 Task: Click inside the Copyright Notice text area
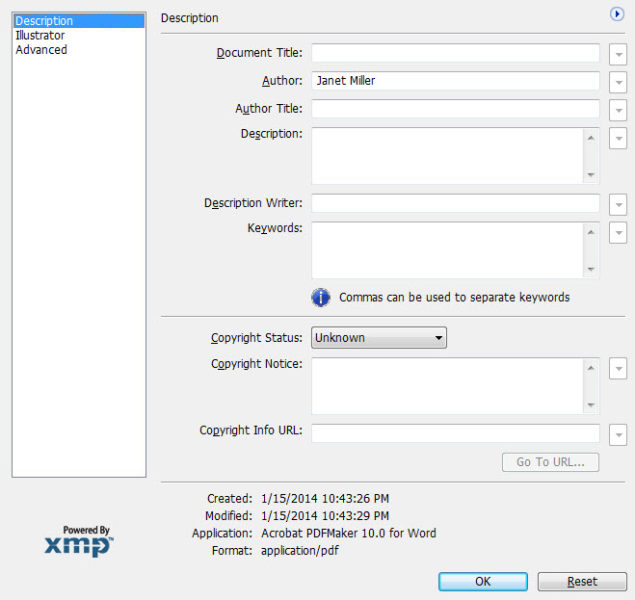447,386
